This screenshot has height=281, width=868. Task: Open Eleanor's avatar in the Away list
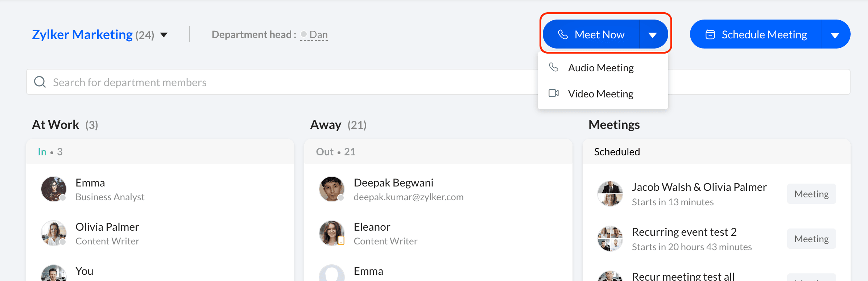(x=331, y=233)
